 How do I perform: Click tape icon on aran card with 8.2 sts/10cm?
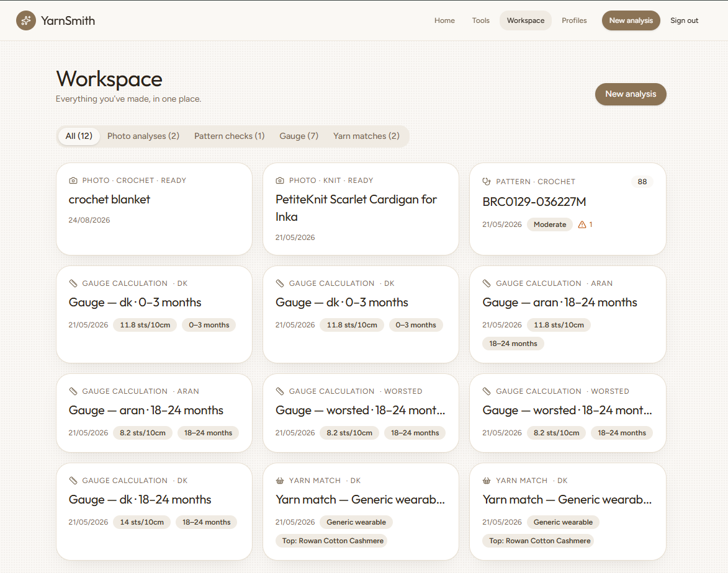click(73, 391)
